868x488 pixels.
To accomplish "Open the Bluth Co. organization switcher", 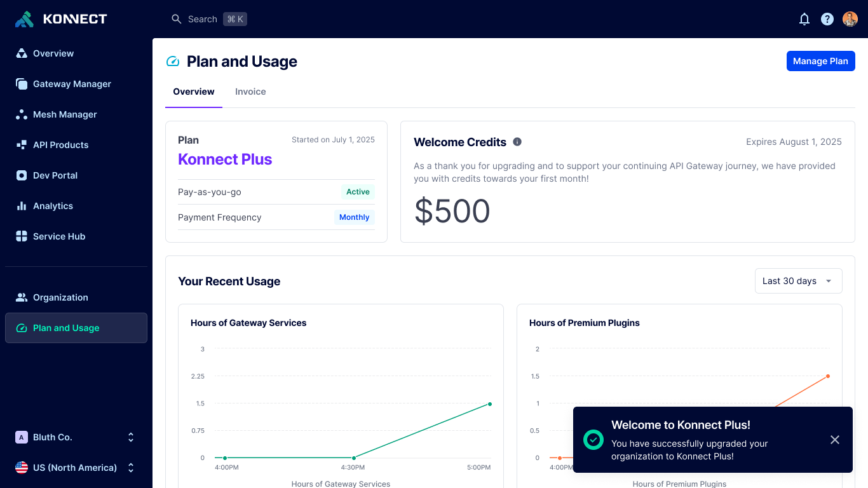I will pyautogui.click(x=76, y=437).
